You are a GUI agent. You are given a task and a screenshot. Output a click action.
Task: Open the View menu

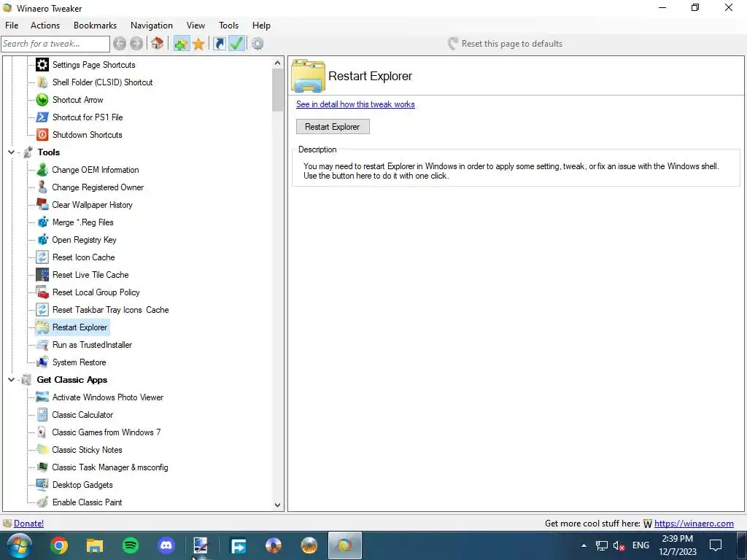coord(196,26)
